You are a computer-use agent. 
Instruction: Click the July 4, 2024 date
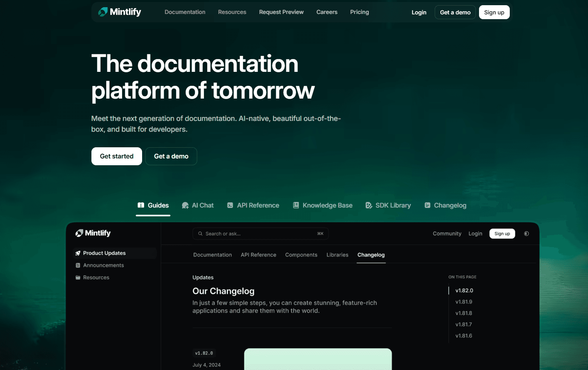206,365
